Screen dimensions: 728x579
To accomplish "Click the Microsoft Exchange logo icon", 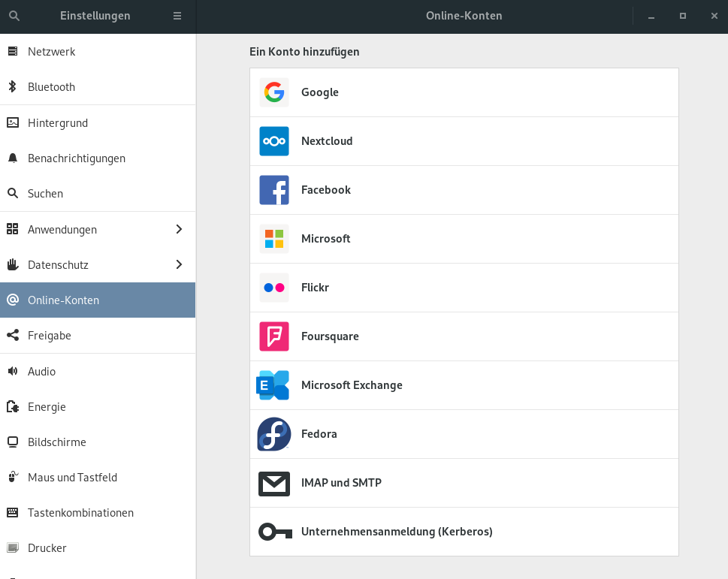I will point(273,385).
